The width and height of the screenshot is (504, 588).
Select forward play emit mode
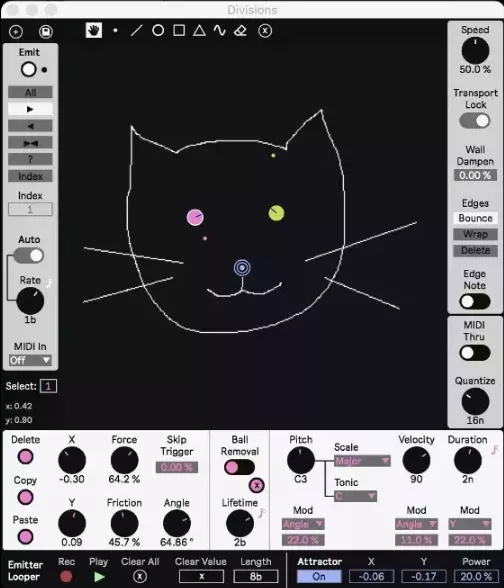pyautogui.click(x=30, y=109)
